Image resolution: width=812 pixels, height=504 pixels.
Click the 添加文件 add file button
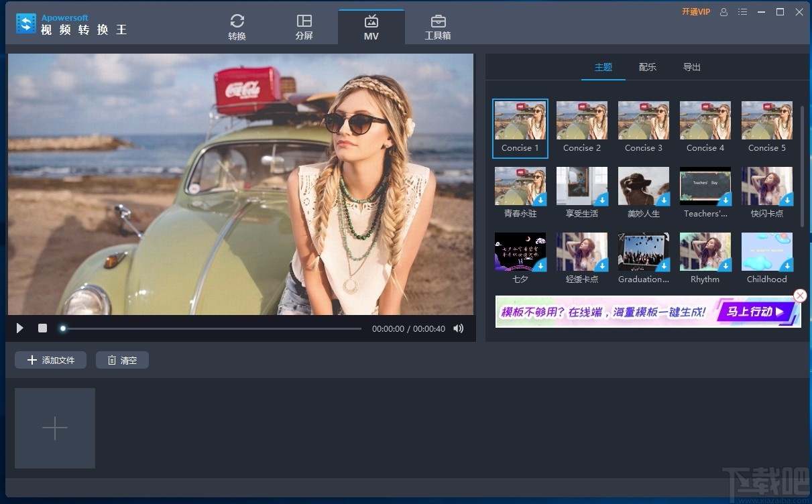point(51,360)
